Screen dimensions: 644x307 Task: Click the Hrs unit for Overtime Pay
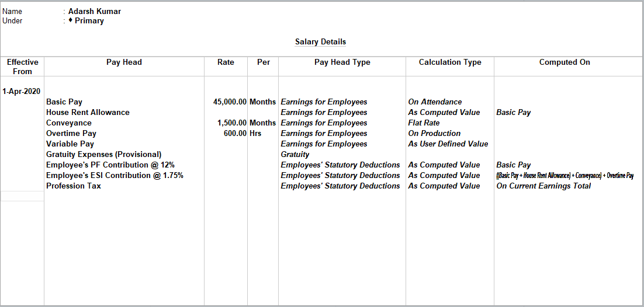(255, 134)
